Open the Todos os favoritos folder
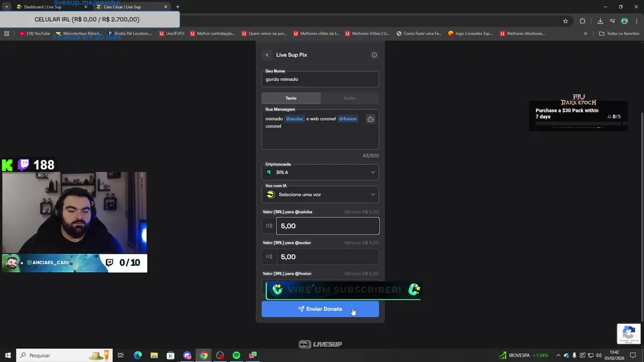 tap(619, 34)
